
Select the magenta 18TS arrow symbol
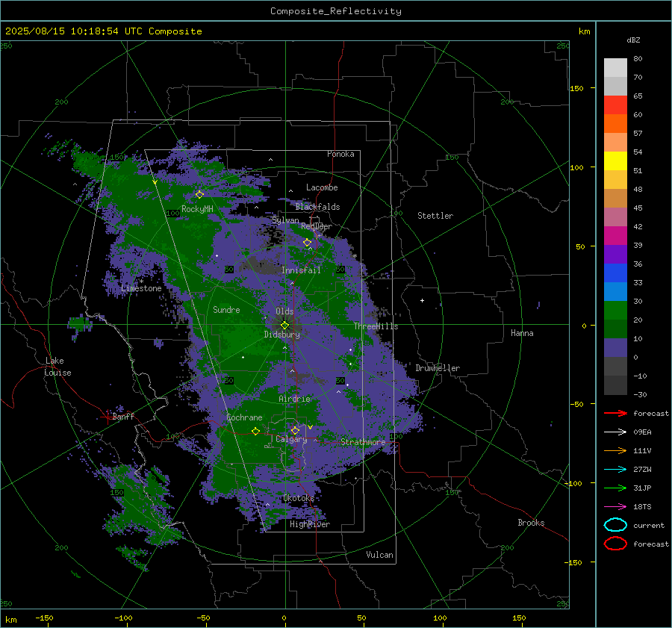click(x=615, y=507)
